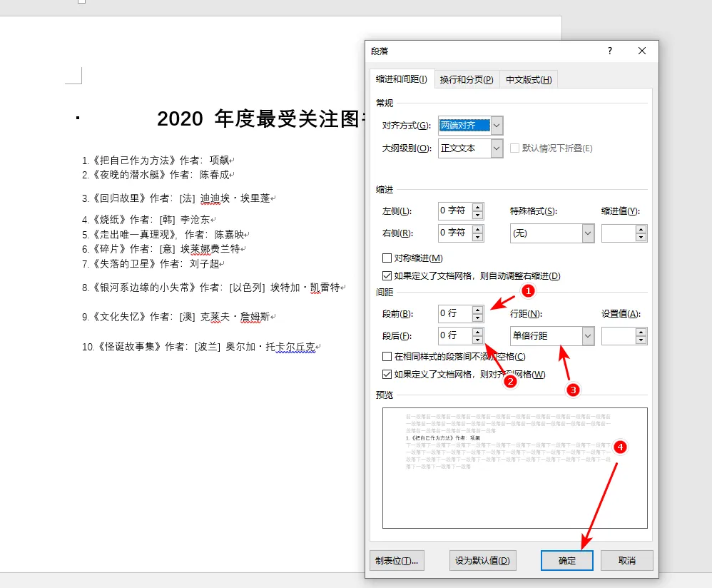The image size is (712, 588).
Task: Select the 缩进和间距 tab
Action: [402, 79]
